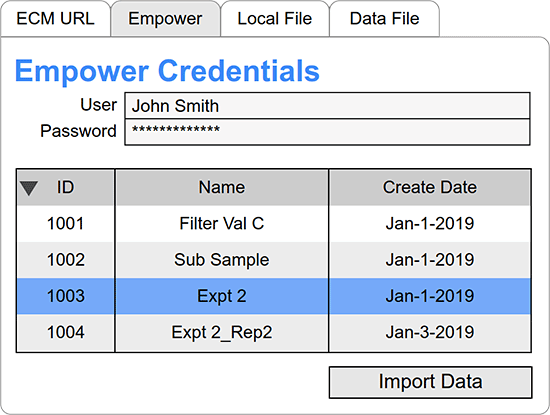Focus the User input field

[x=327, y=106]
